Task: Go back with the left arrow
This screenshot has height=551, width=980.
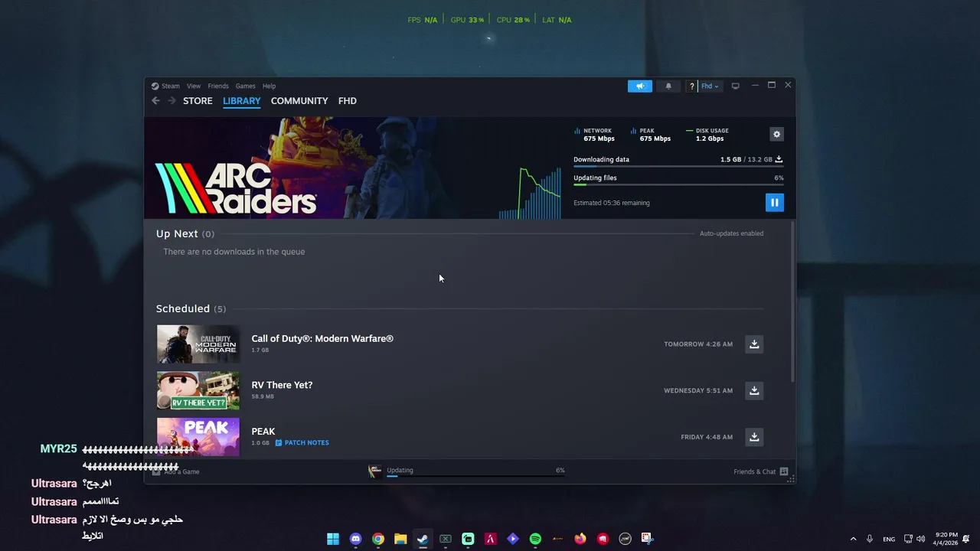Action: [x=155, y=100]
